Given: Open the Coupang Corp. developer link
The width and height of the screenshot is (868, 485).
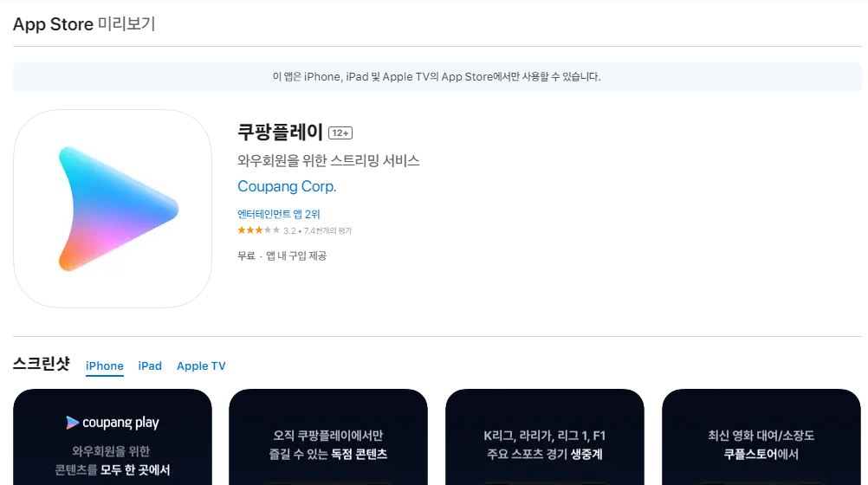Looking at the screenshot, I should [287, 186].
